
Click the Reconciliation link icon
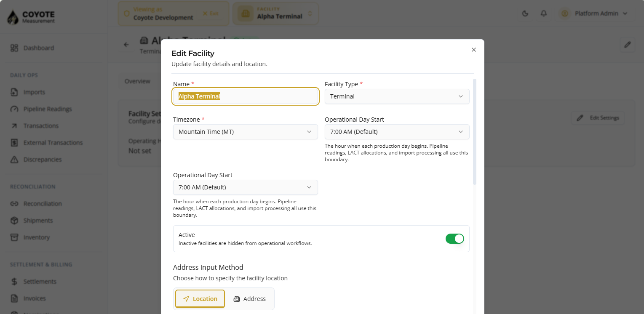tap(14, 204)
